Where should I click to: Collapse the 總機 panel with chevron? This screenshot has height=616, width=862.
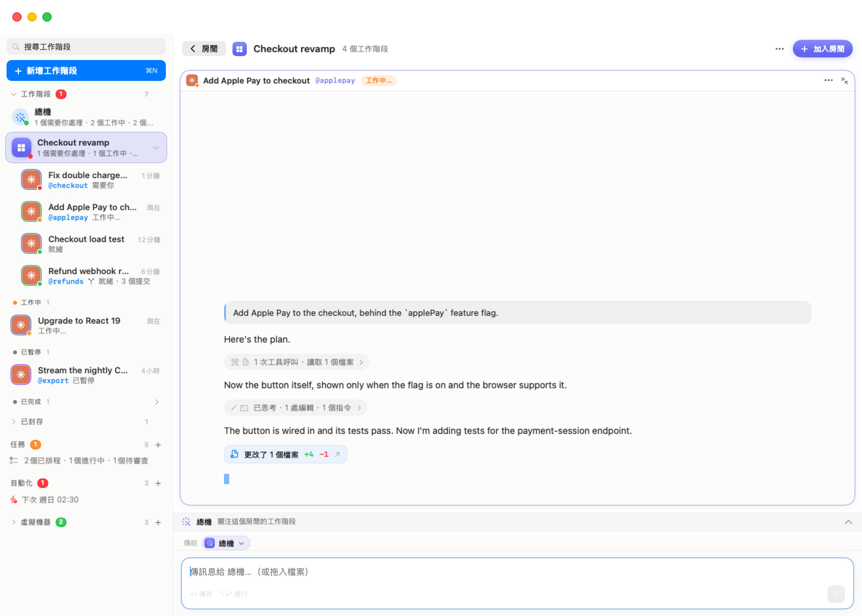pyautogui.click(x=848, y=522)
